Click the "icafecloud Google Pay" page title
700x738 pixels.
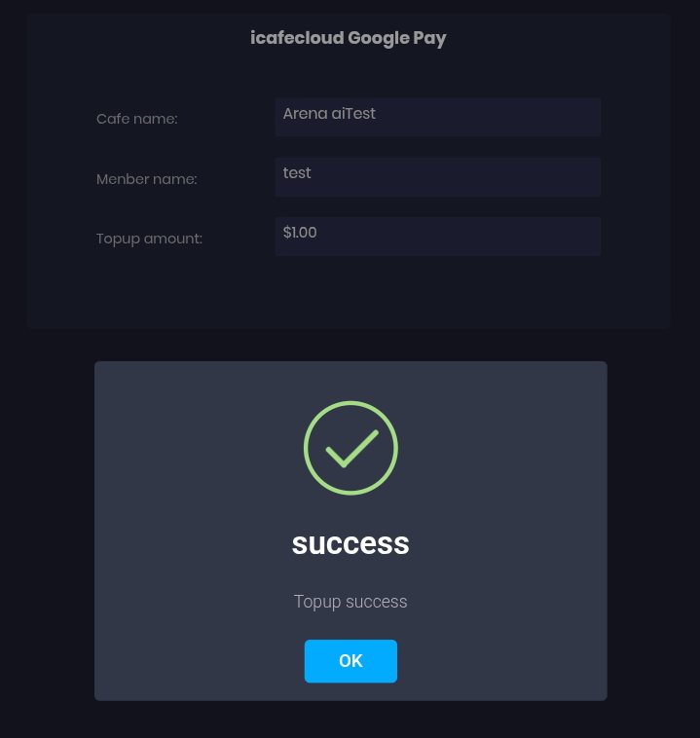pos(349,39)
